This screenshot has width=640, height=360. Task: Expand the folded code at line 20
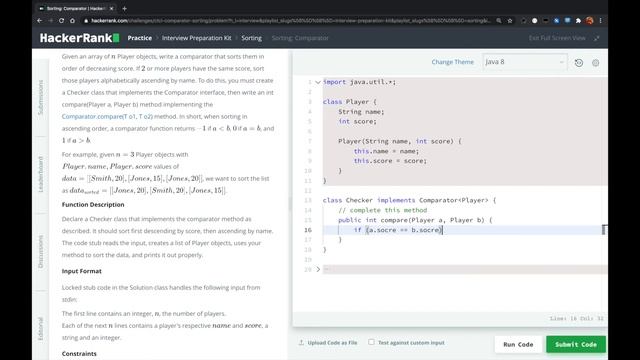(x=318, y=269)
